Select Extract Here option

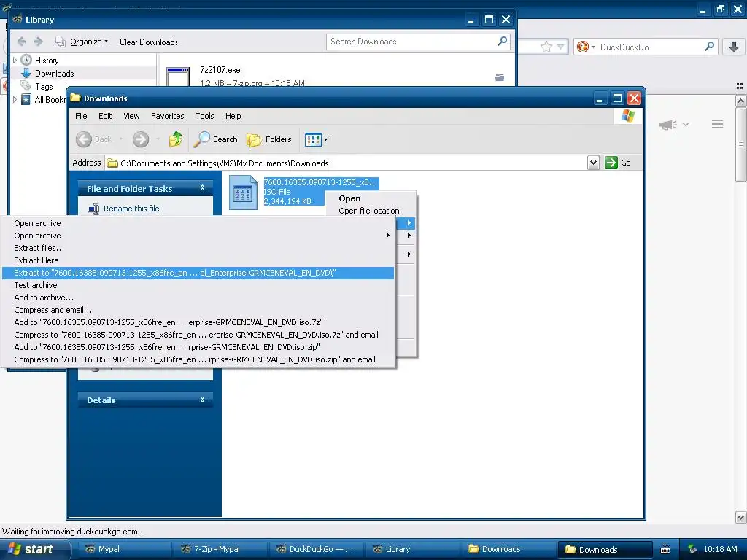(x=198, y=260)
